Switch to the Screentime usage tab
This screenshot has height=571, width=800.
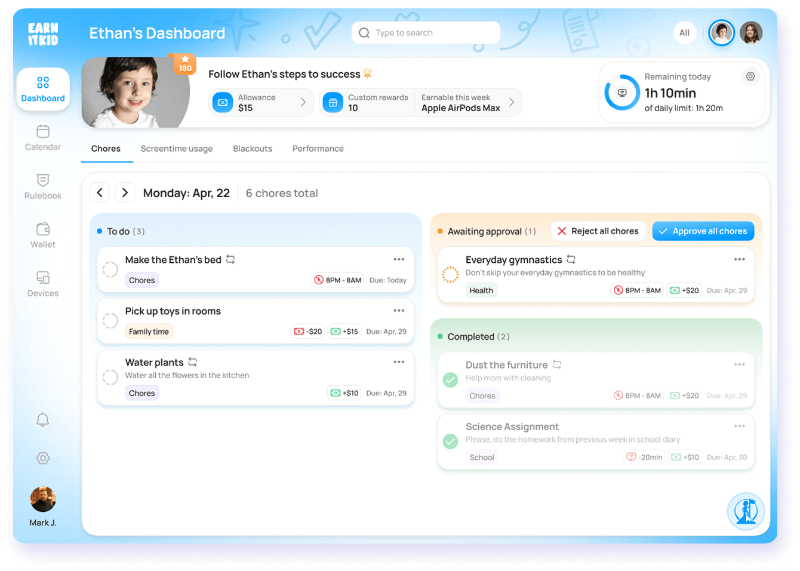click(176, 149)
